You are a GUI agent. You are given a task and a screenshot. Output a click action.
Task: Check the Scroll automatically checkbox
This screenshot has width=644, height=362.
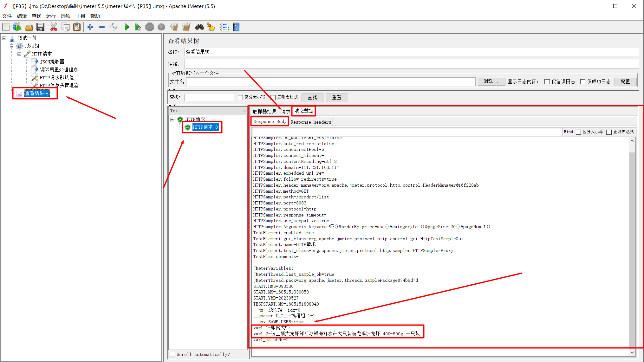click(172, 354)
